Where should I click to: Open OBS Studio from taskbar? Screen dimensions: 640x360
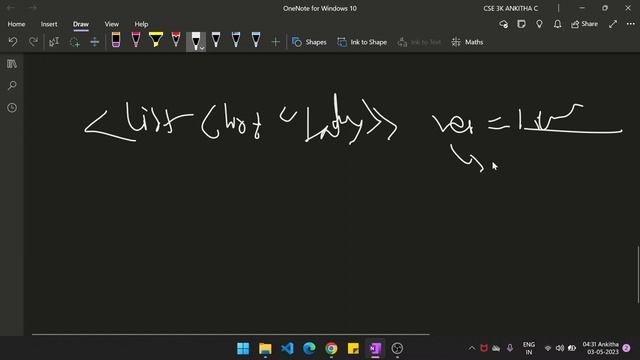[x=397, y=348]
